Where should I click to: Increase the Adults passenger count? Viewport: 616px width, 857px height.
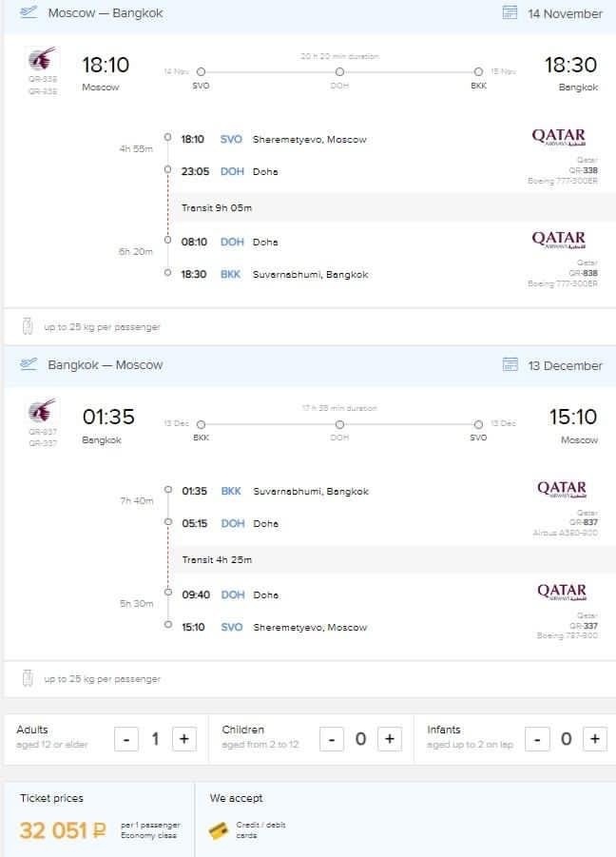[x=184, y=739]
